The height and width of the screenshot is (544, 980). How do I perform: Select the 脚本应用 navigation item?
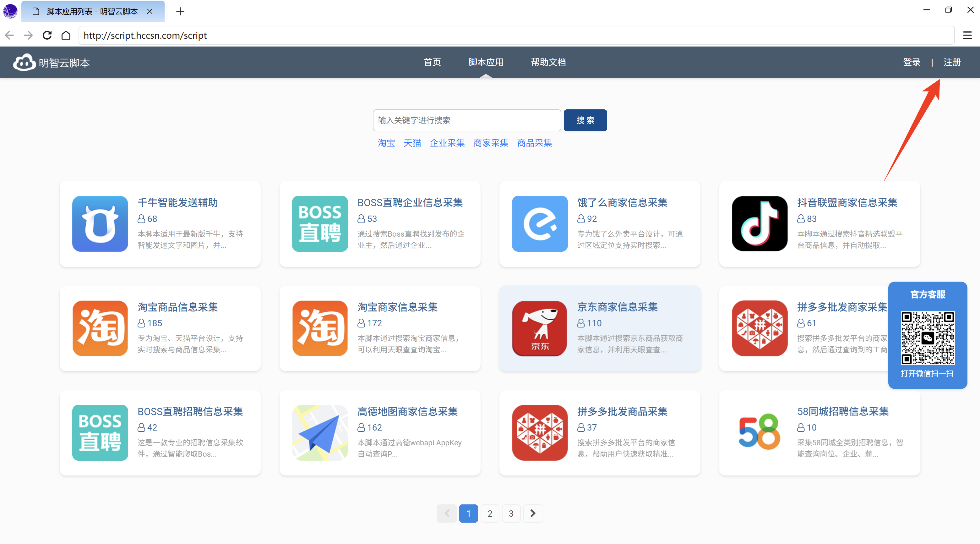[x=486, y=62]
